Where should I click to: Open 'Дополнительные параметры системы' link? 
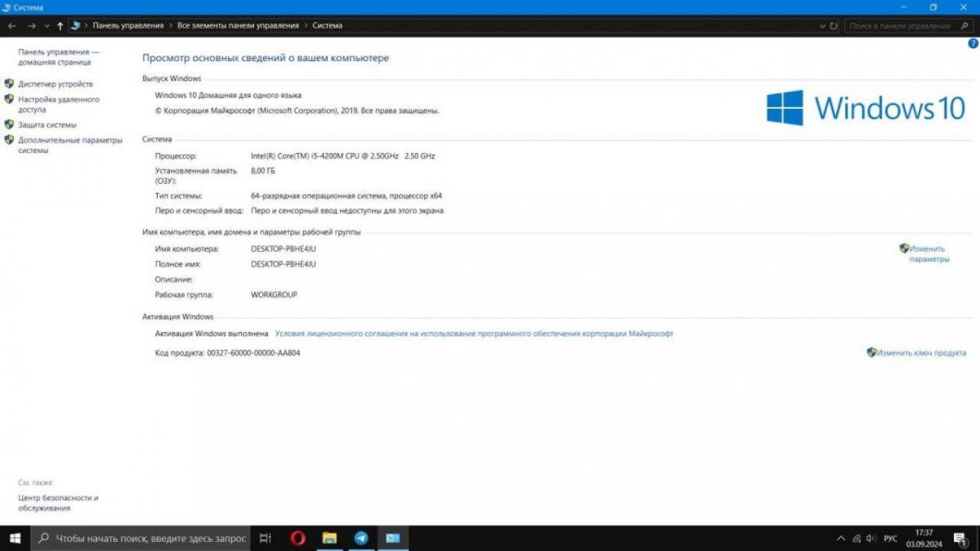tap(70, 145)
